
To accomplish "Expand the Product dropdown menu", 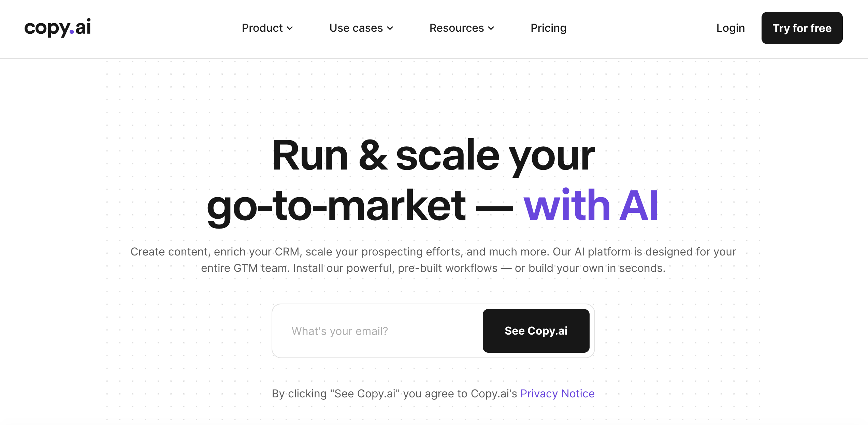I will pos(268,28).
